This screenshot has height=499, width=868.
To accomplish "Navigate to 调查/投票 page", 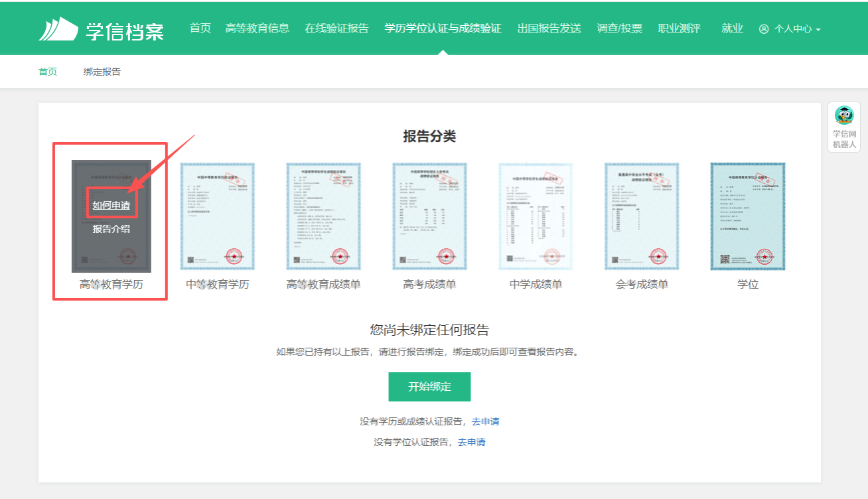I will (x=619, y=29).
